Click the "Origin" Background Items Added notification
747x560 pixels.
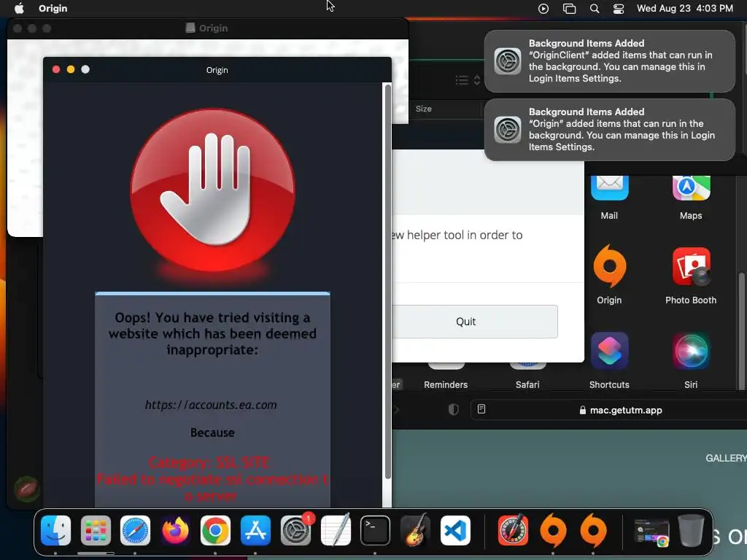click(x=609, y=130)
